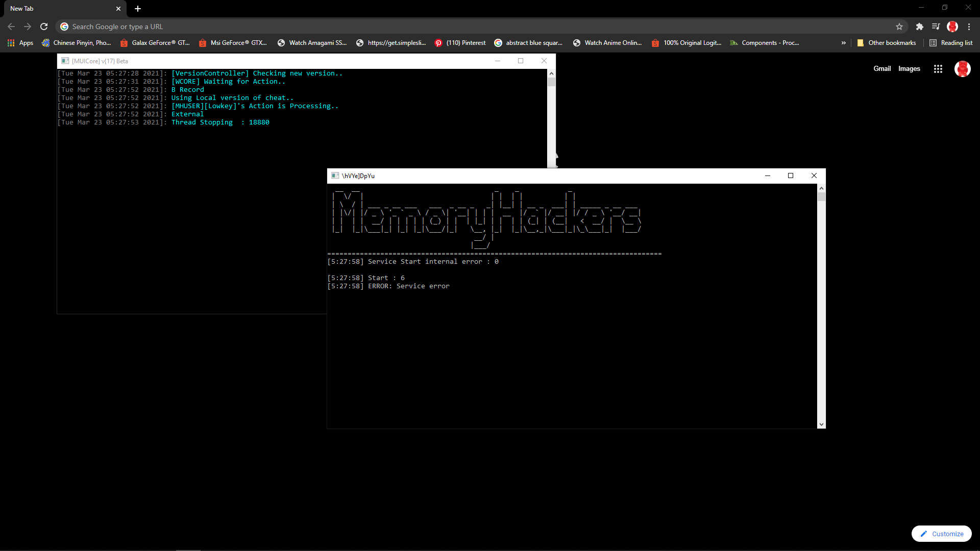Minimize the \hVYe]DpYu console window
The image size is (980, 551).
[768, 176]
